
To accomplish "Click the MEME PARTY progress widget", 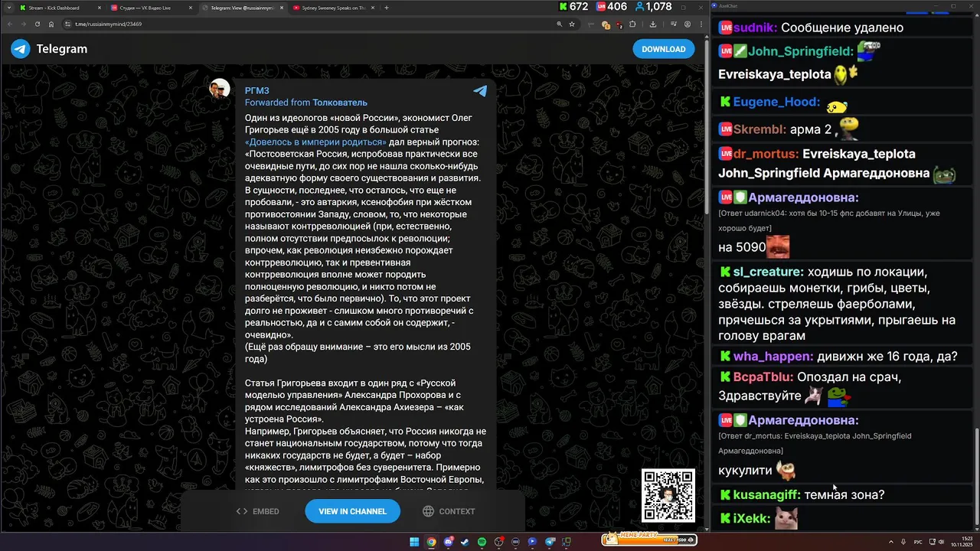I will 648,540.
